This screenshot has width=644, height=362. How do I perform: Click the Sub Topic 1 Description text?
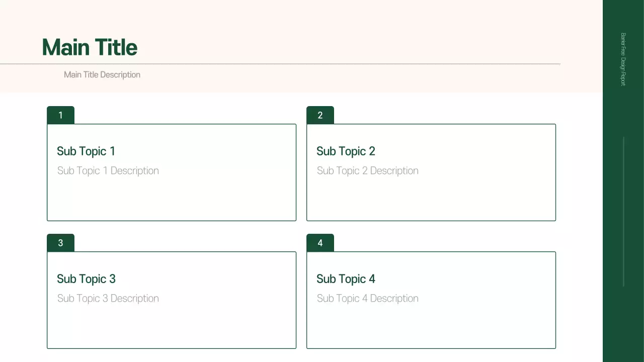pyautogui.click(x=108, y=171)
